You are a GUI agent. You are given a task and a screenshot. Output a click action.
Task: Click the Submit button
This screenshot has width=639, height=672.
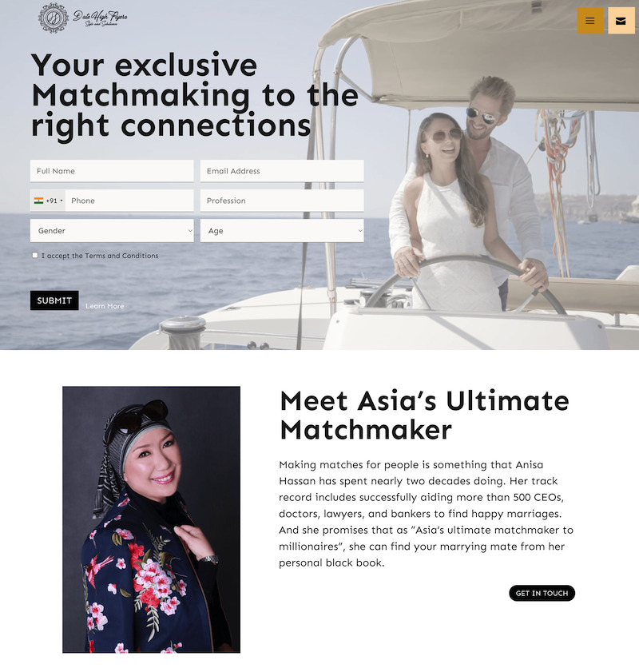54,300
